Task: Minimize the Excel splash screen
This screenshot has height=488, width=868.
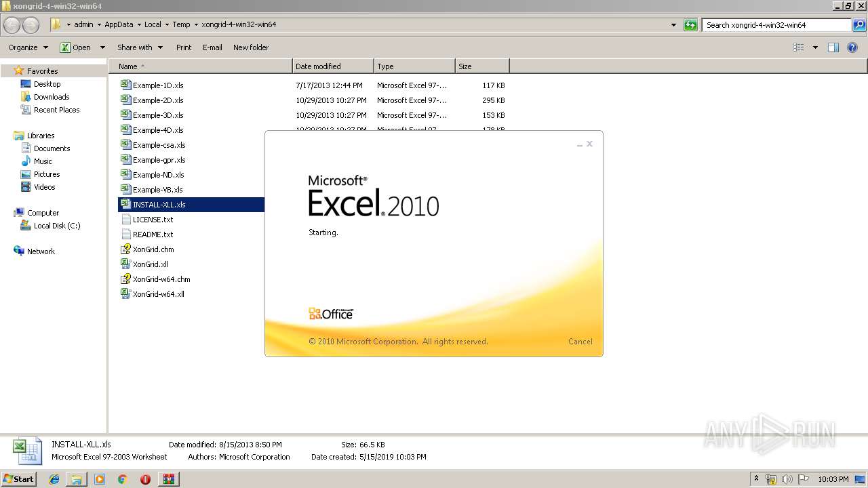Action: click(579, 144)
